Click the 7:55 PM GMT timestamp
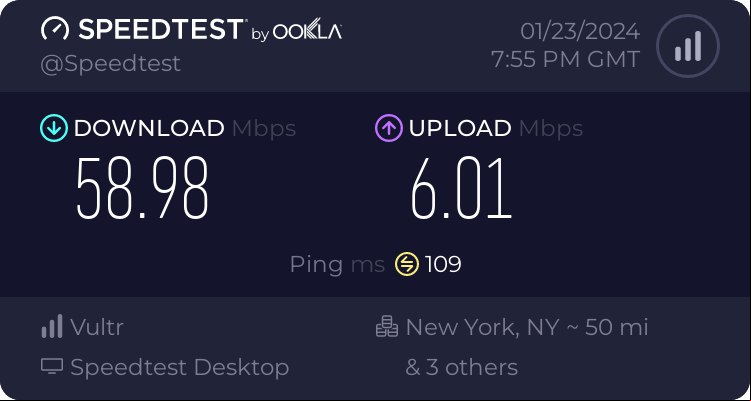This screenshot has height=401, width=751. 566,59
